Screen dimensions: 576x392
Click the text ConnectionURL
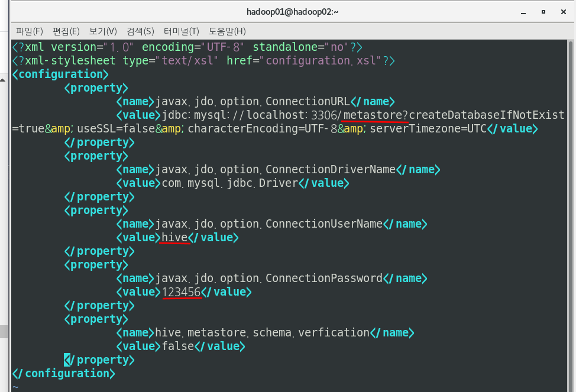(308, 101)
